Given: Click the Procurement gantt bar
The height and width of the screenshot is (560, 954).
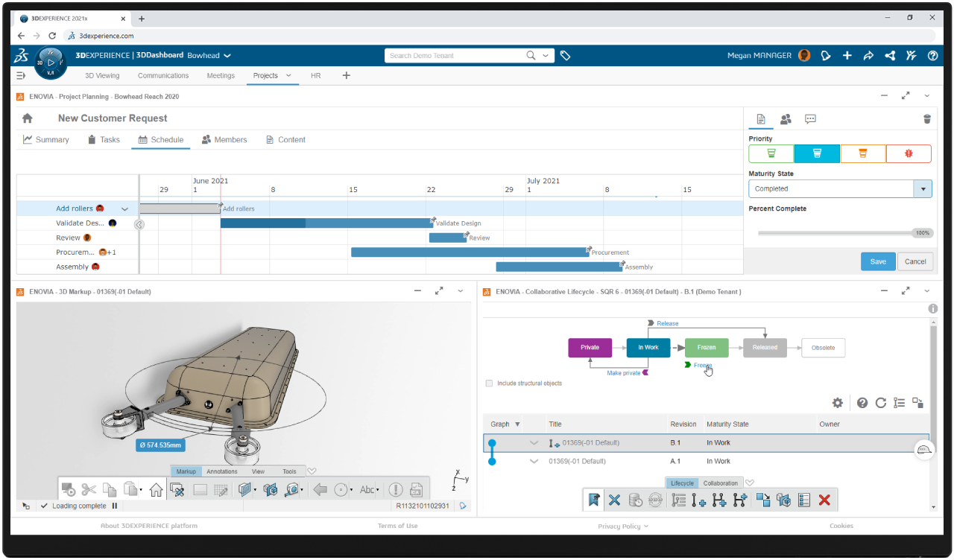Looking at the screenshot, I should point(469,252).
